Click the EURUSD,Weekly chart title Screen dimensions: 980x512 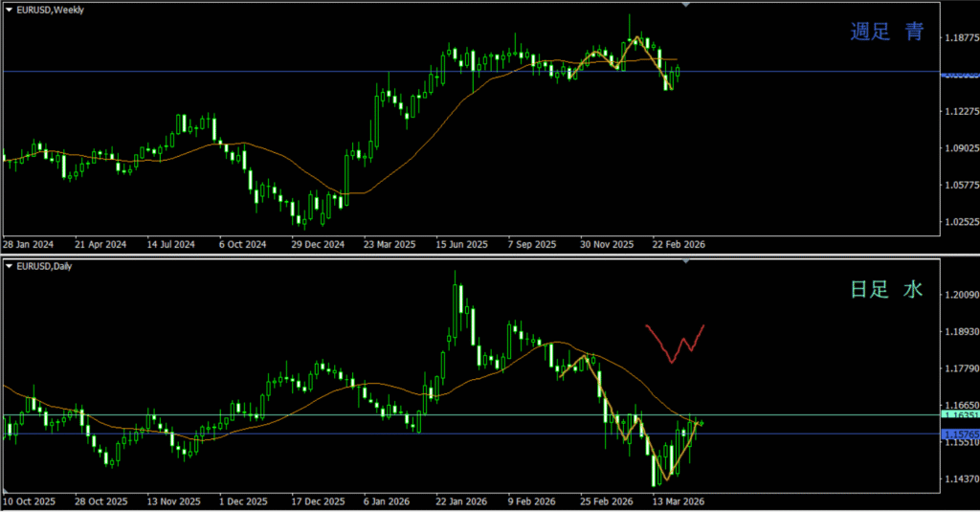[51, 10]
